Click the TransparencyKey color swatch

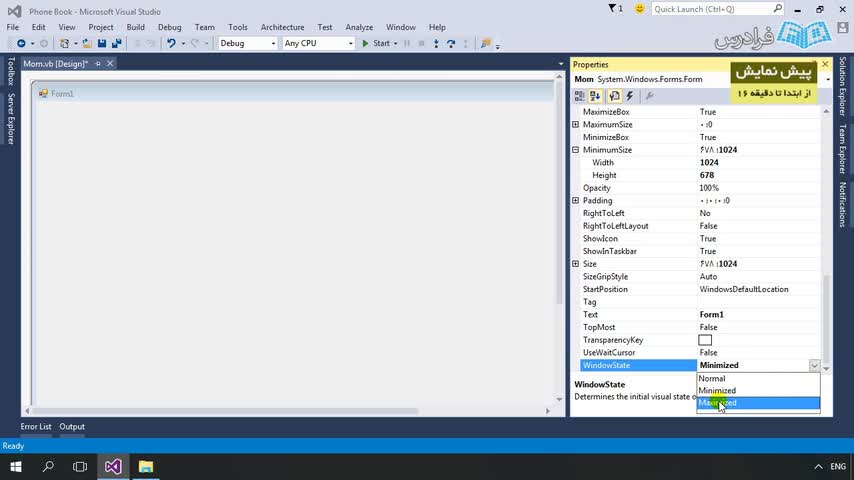(x=705, y=340)
